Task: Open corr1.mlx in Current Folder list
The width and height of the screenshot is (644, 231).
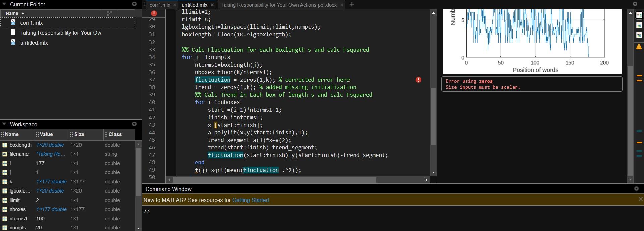Action: click(32, 23)
